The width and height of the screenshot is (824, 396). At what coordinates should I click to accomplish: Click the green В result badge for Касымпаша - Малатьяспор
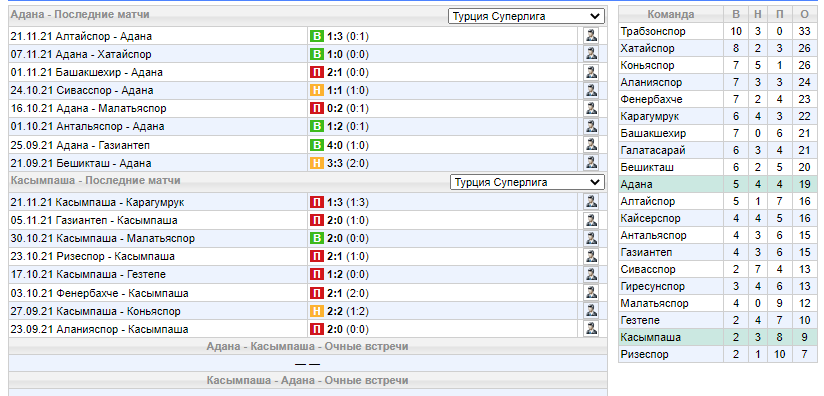(x=316, y=238)
